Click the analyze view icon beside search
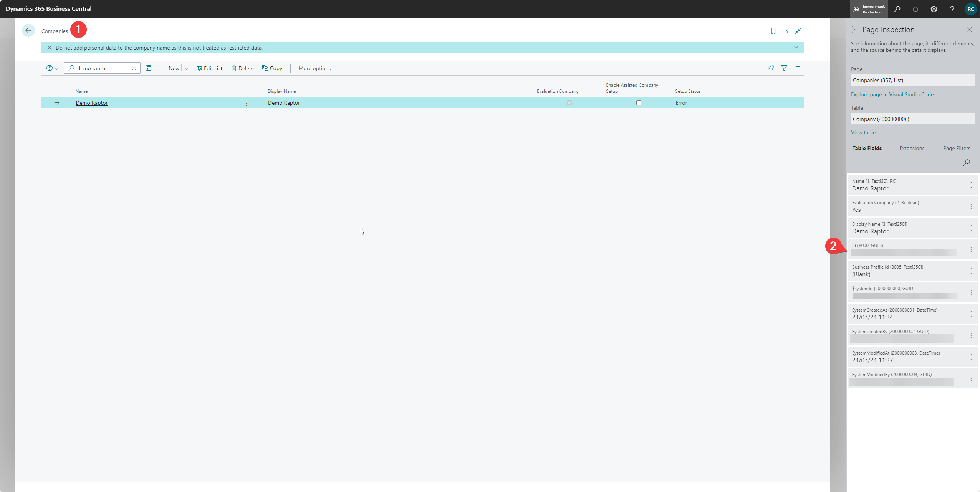Viewport: 980px width, 492px height. [x=149, y=68]
